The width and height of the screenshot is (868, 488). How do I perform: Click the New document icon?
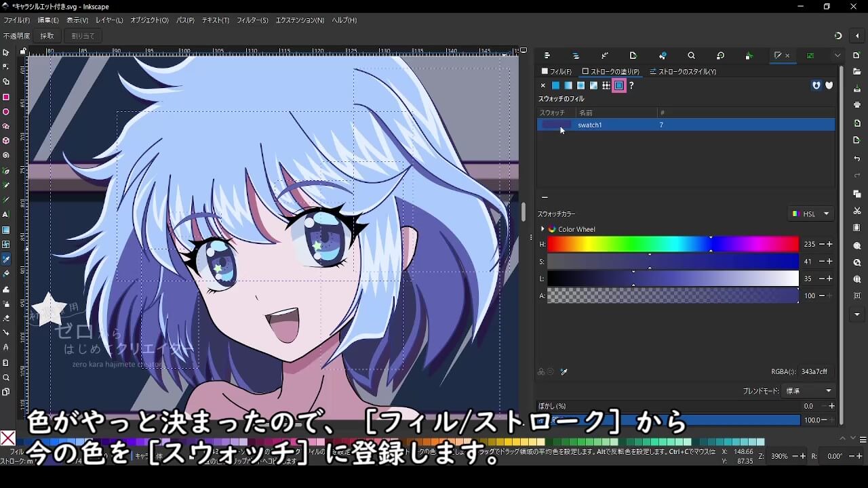857,55
